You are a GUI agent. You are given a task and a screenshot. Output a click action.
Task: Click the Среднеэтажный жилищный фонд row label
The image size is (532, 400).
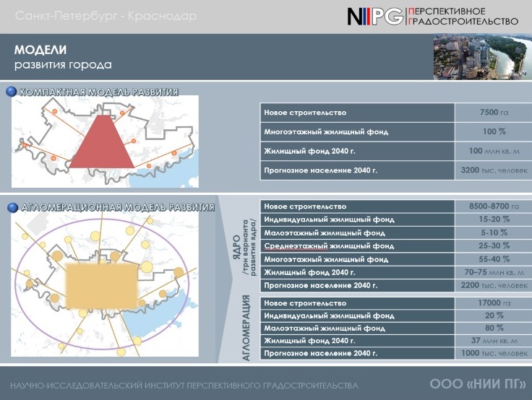click(329, 246)
